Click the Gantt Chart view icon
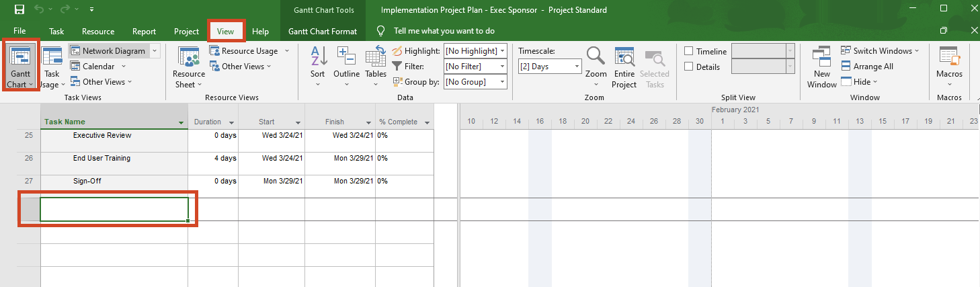 [22, 59]
